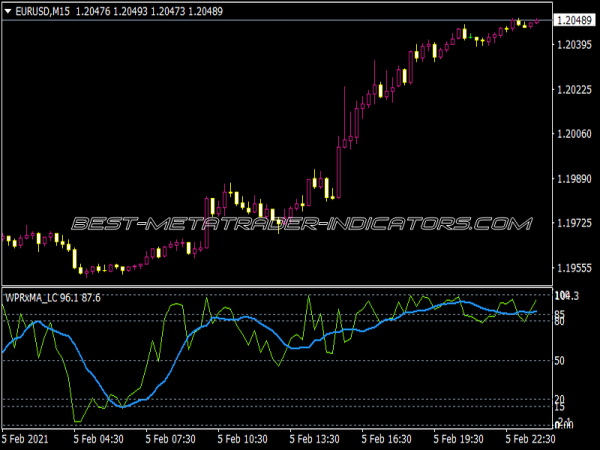Click the 1.20395 price axis label

tap(576, 45)
